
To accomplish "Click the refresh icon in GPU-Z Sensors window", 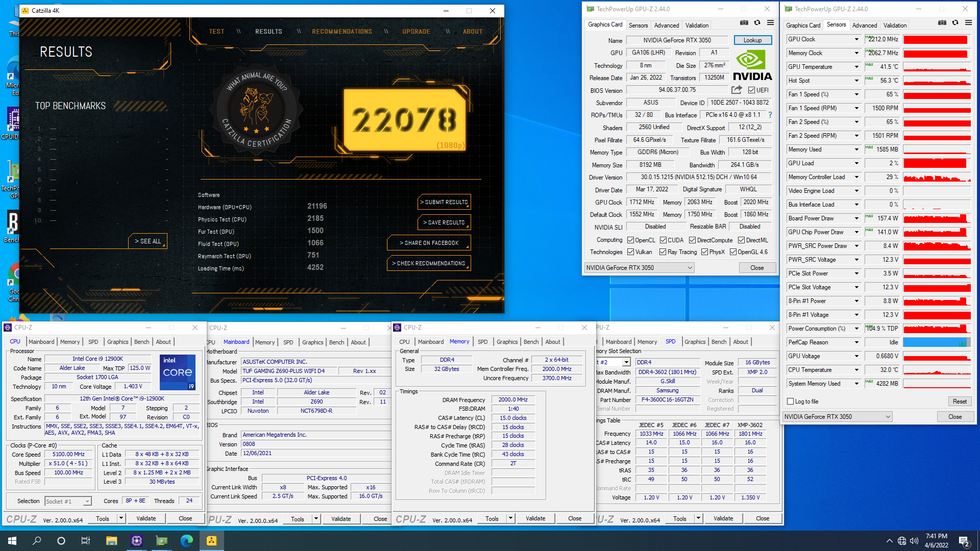I will [955, 23].
